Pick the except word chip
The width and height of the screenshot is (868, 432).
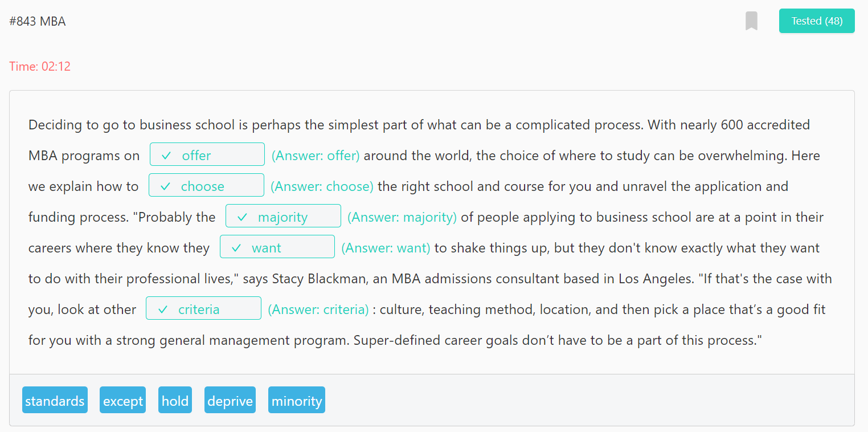point(122,400)
